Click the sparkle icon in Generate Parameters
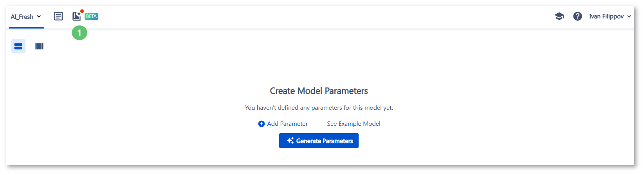This screenshot has width=644, height=175. pyautogui.click(x=290, y=141)
